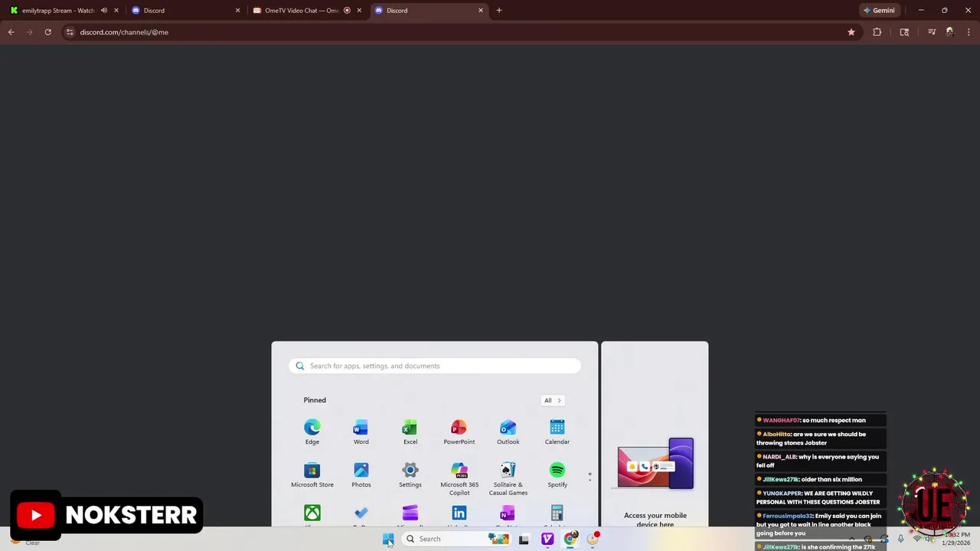
Task: Click the Start menu search field
Action: [x=434, y=366]
